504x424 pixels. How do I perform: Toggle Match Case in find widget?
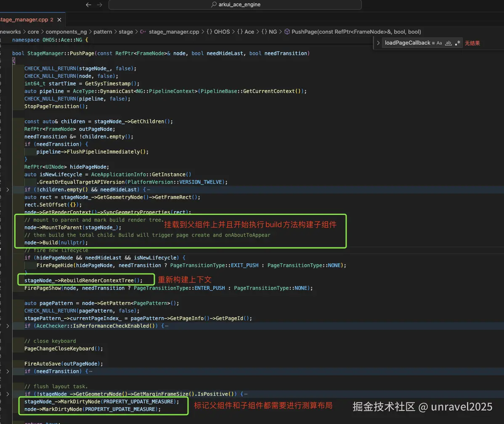coord(439,43)
